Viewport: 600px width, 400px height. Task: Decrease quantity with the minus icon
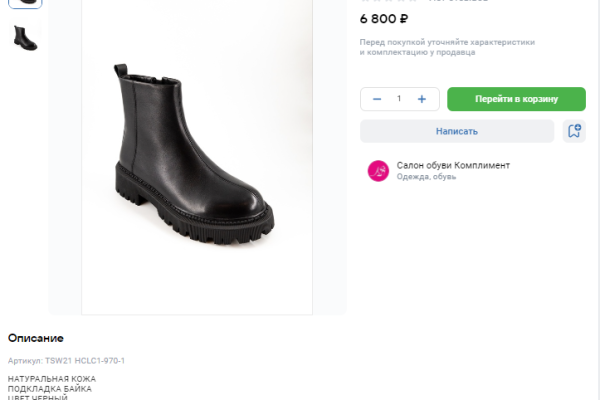(x=377, y=99)
